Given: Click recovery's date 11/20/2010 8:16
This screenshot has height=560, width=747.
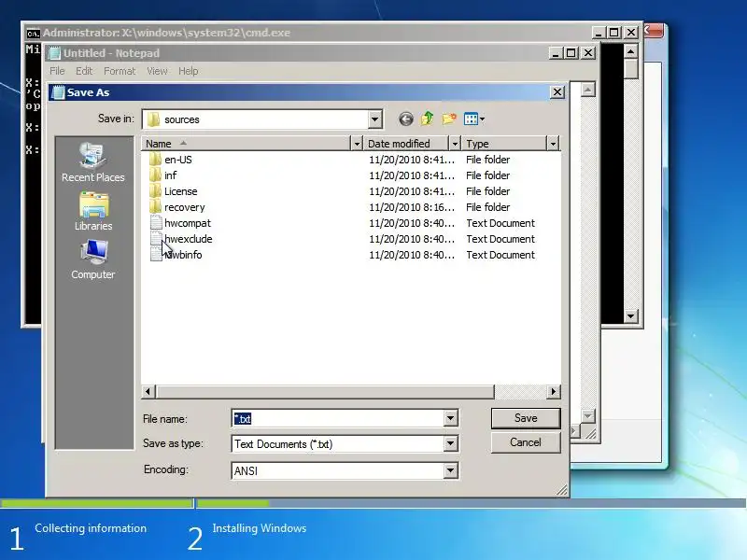Looking at the screenshot, I should [412, 207].
